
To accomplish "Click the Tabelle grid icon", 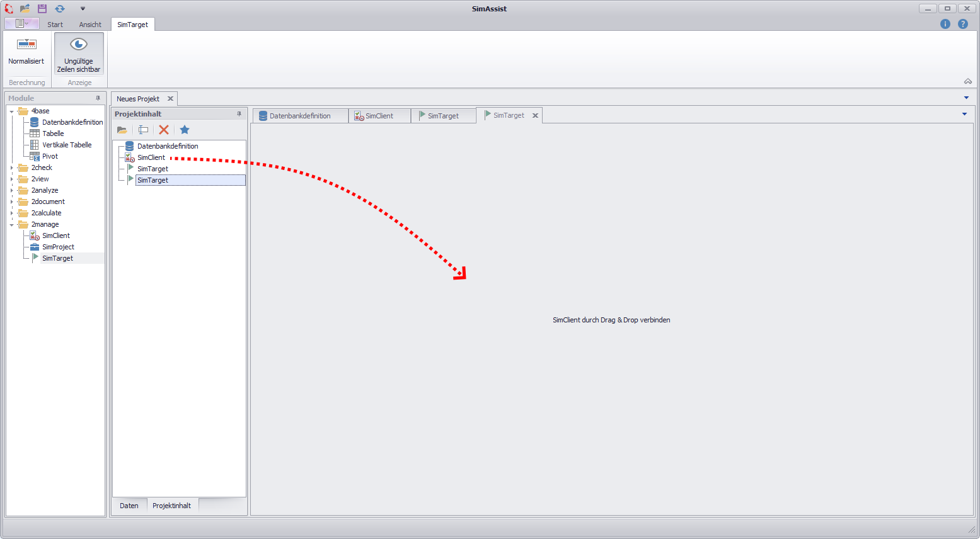I will (x=35, y=133).
